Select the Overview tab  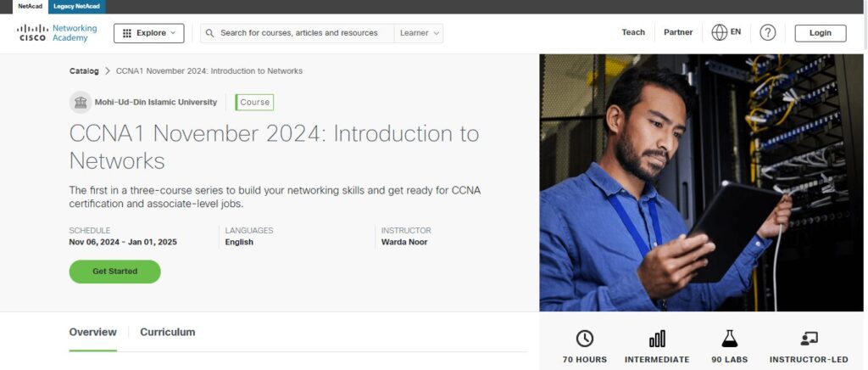pos(92,333)
